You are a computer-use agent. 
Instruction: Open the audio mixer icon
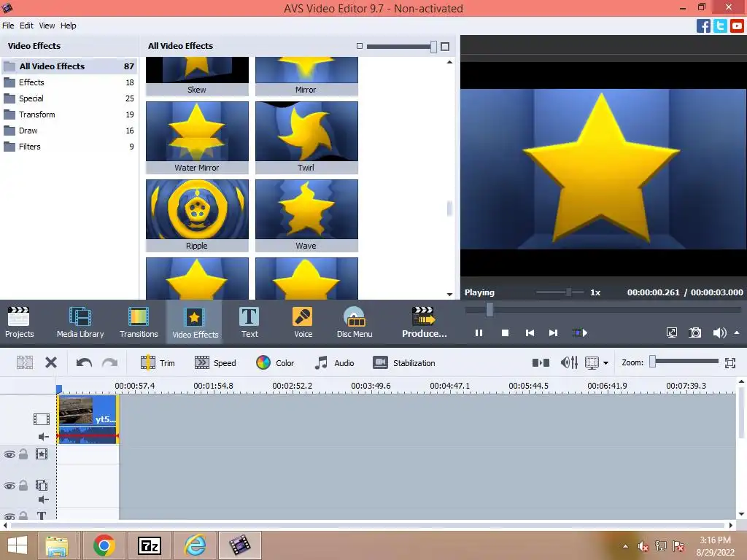[x=569, y=363]
